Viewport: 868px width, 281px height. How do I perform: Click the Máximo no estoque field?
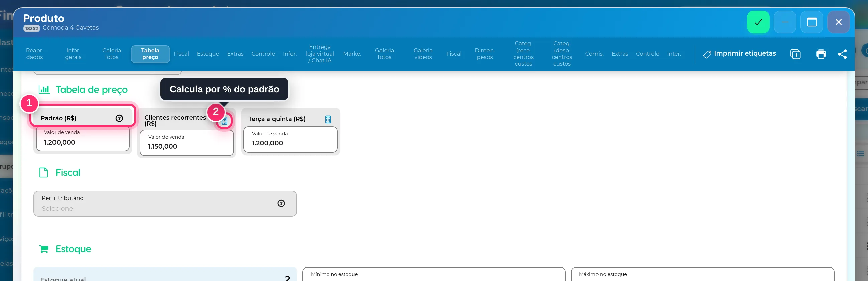click(702, 274)
